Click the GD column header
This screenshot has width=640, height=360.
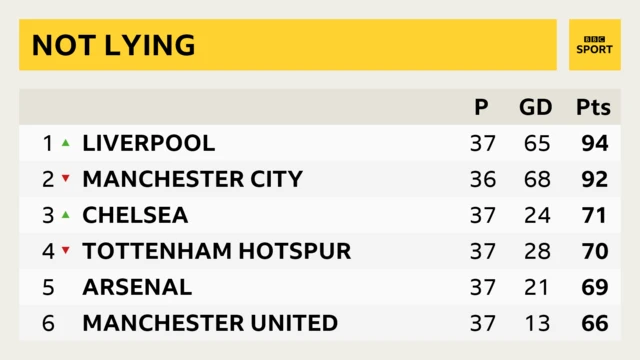(536, 107)
